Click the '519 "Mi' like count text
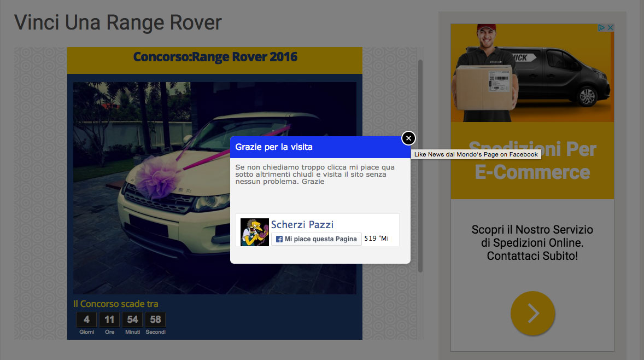Image resolution: width=644 pixels, height=360 pixels. coord(376,239)
